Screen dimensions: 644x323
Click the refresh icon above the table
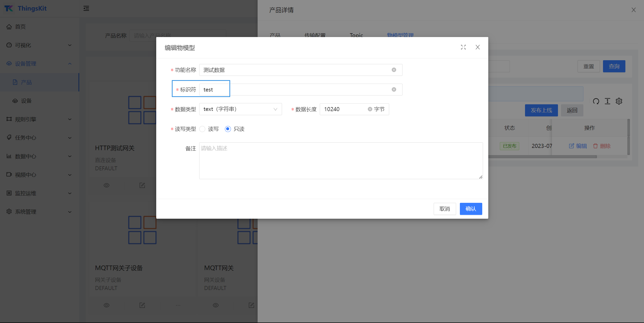(x=596, y=101)
